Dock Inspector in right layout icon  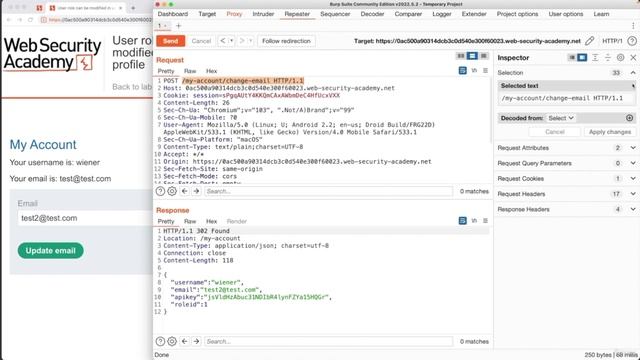582,58
